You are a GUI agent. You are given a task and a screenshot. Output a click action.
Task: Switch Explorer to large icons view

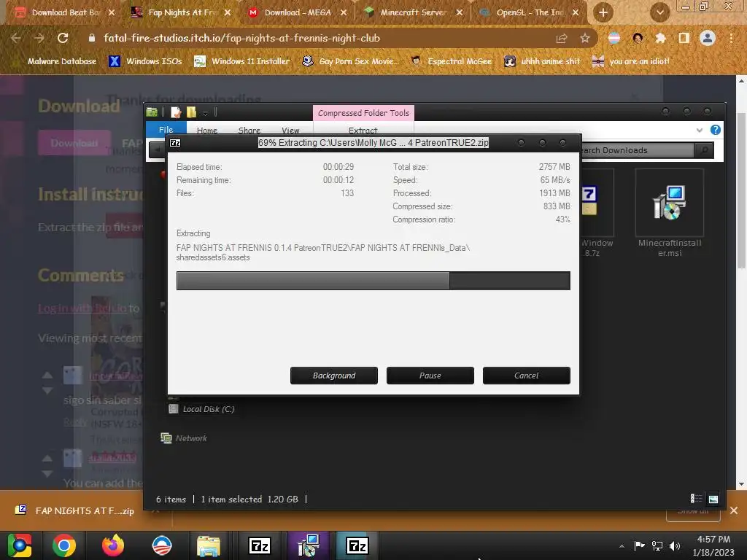click(x=713, y=499)
